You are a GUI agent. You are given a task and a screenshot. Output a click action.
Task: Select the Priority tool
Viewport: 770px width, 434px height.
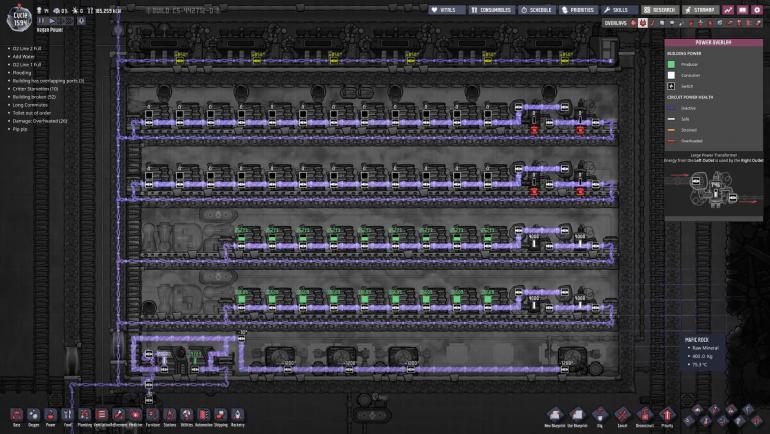pyautogui.click(x=667, y=416)
